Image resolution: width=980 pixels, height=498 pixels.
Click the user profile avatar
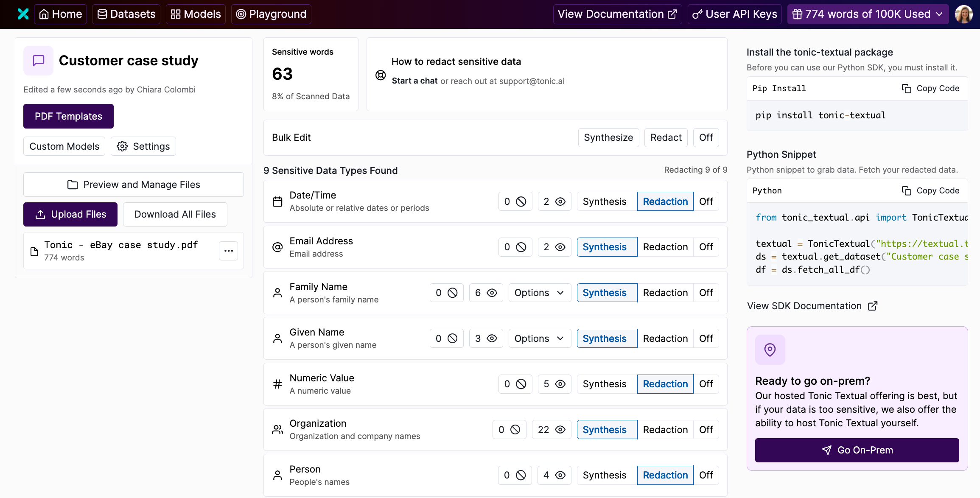tap(963, 14)
